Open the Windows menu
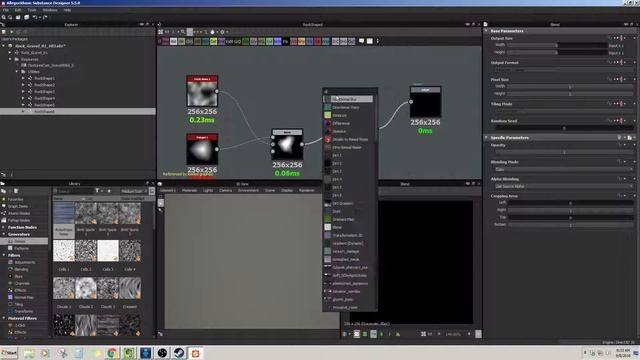Image resolution: width=640 pixels, height=360 pixels. [50, 10]
